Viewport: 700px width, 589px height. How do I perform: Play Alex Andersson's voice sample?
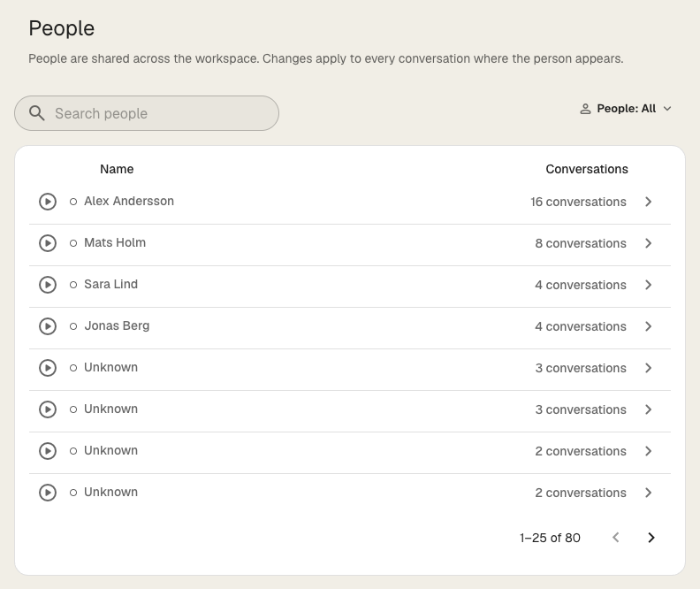click(x=48, y=202)
